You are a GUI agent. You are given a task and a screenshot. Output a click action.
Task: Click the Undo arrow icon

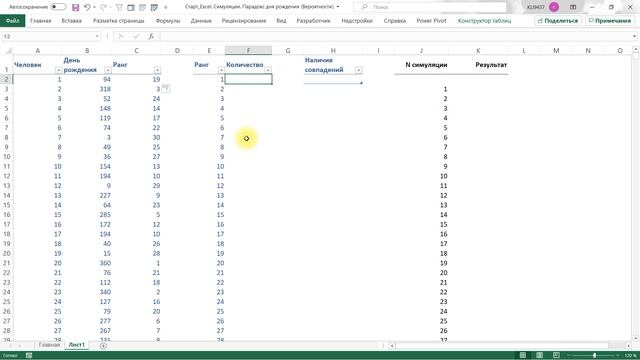[x=87, y=7]
